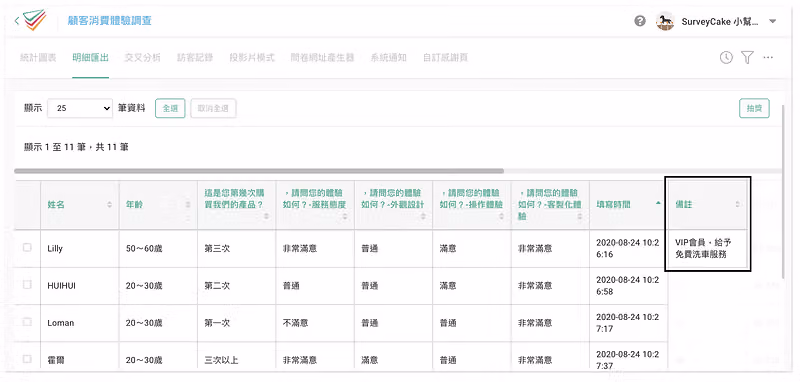Viewport: 800px width, 382px height.
Task: Go to the 自訂感謝頁 tab
Action: (445, 58)
